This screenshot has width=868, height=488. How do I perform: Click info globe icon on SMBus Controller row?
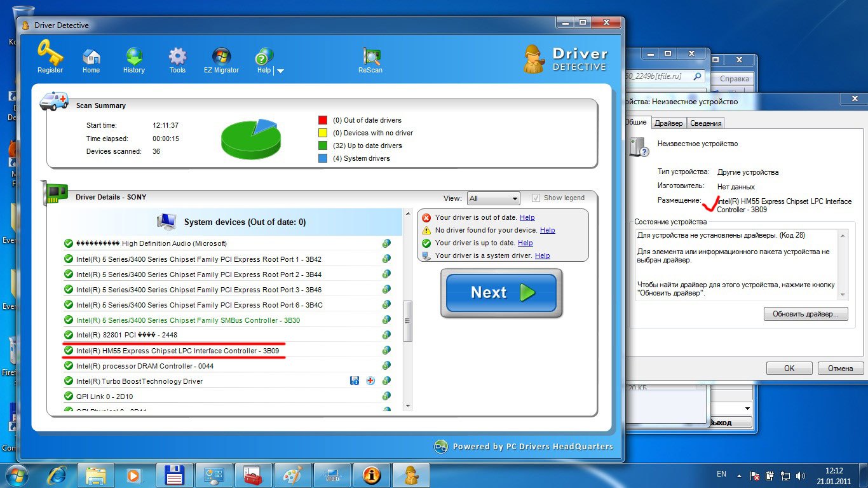386,320
